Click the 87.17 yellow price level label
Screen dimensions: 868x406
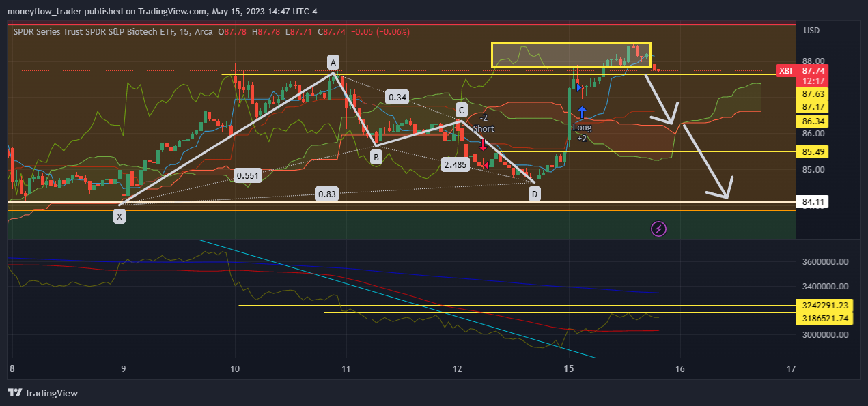pyautogui.click(x=813, y=107)
